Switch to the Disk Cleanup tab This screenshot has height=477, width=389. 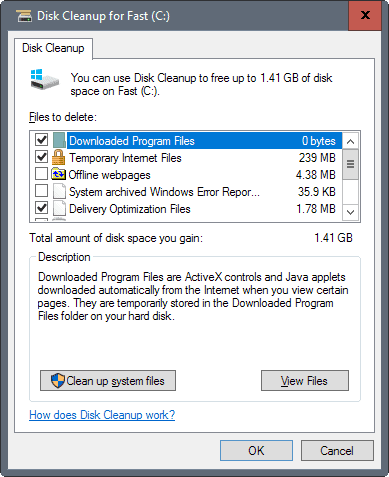tap(53, 48)
